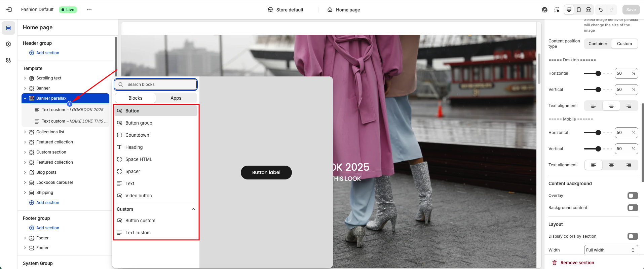Choose Countdown from the blocks list

[137, 135]
